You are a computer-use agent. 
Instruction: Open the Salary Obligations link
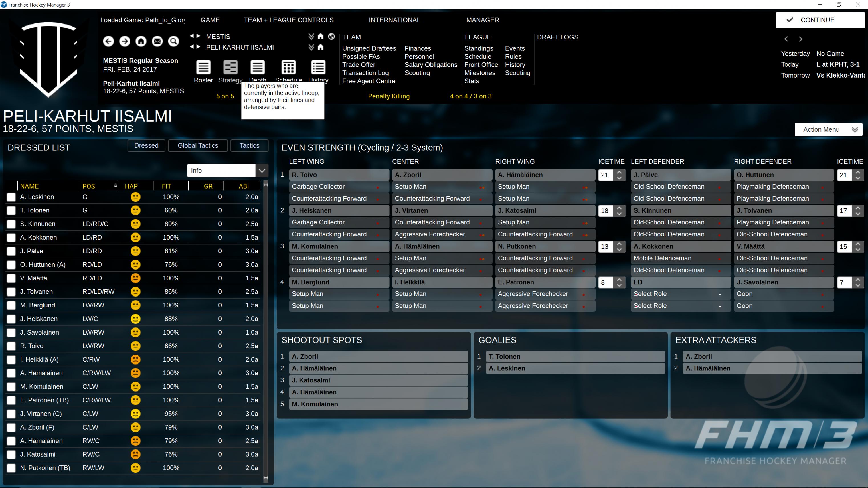[431, 65]
